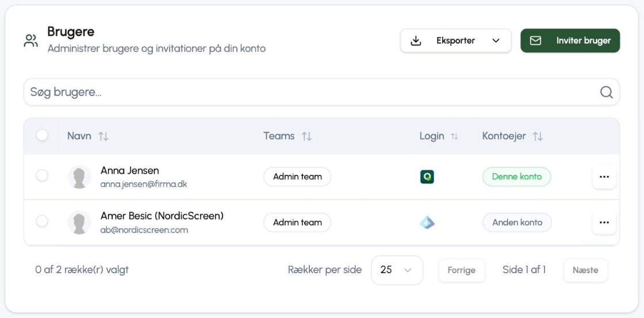Click the Navn column header label
Viewport: 644px width, 318px height.
[79, 136]
